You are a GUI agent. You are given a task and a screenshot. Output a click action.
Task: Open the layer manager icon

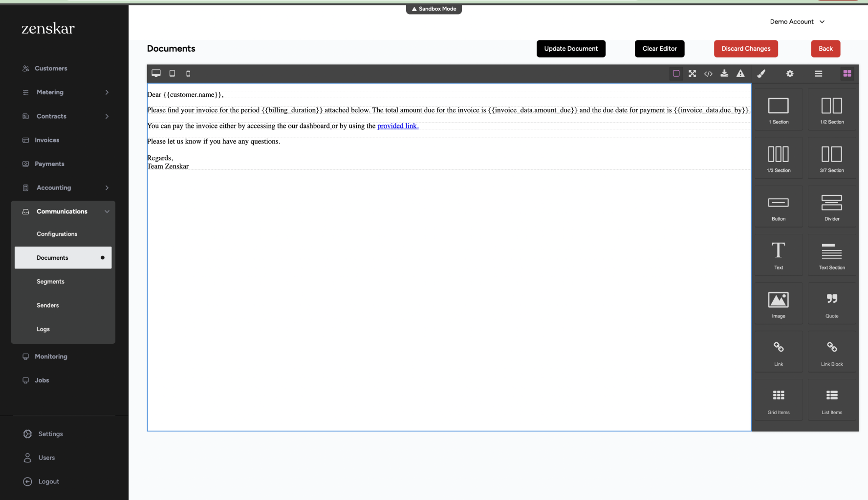[x=819, y=74]
